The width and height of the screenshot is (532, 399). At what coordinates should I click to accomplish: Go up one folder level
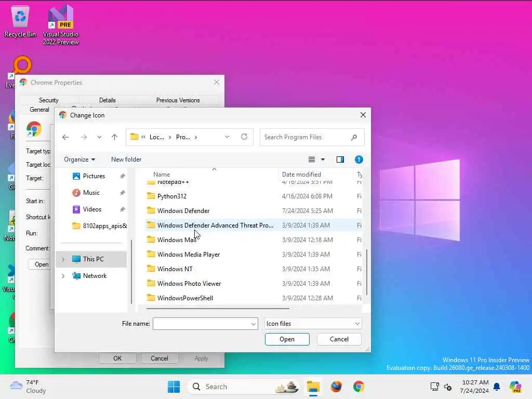pos(114,137)
